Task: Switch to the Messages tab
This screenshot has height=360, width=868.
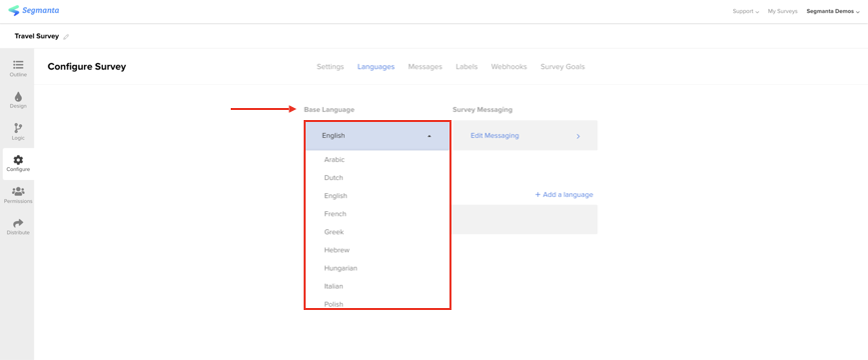Action: 426,66
